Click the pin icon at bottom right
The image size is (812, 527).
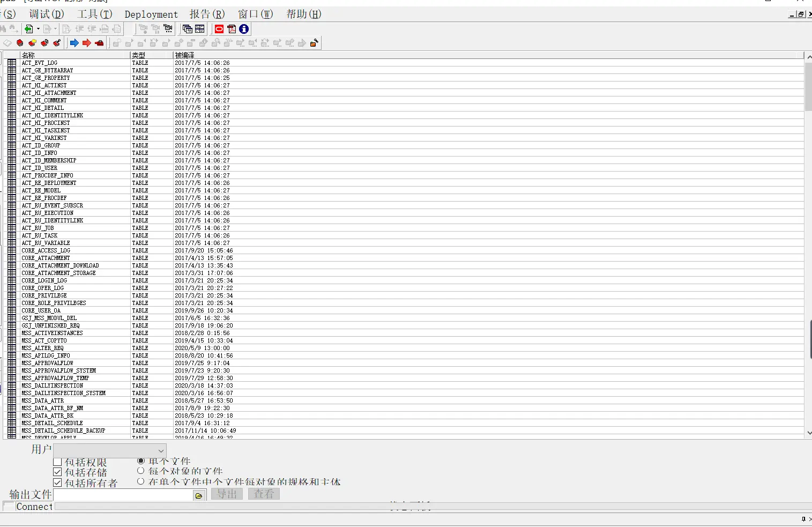click(803, 519)
